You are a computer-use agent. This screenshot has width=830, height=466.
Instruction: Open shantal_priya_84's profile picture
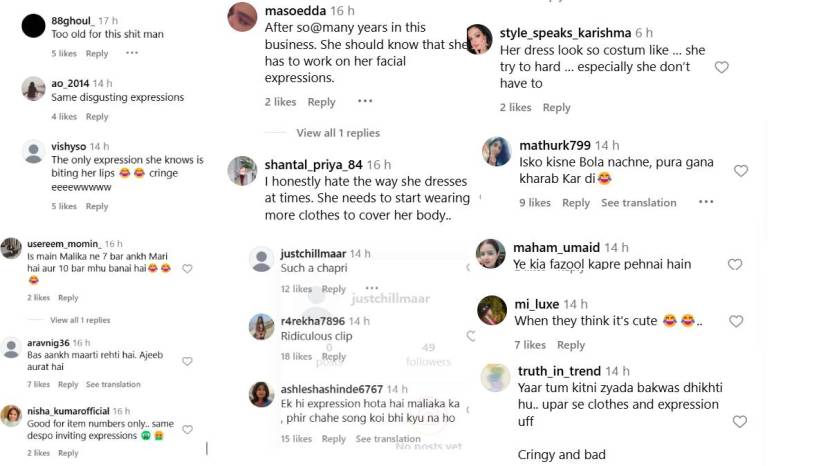(x=242, y=170)
